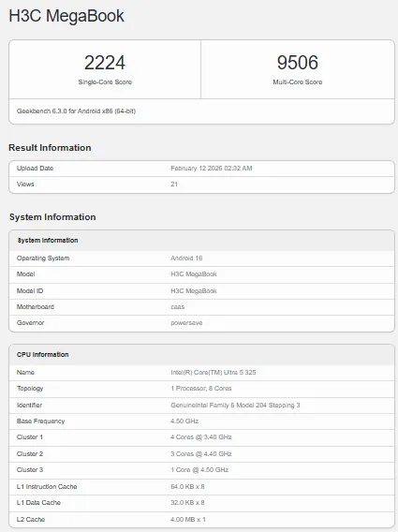Select the February 12 2026 upload date
This screenshot has width=398, height=532.
(211, 168)
